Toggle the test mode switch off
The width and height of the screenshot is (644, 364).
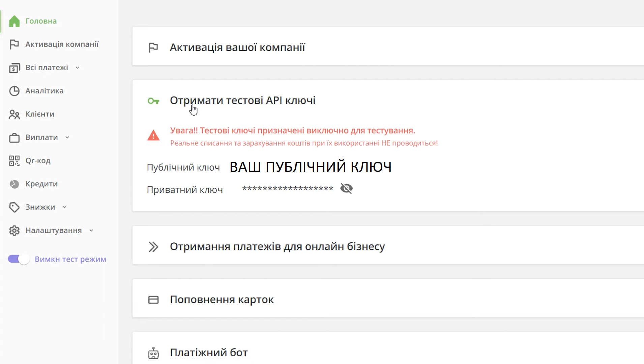[19, 259]
